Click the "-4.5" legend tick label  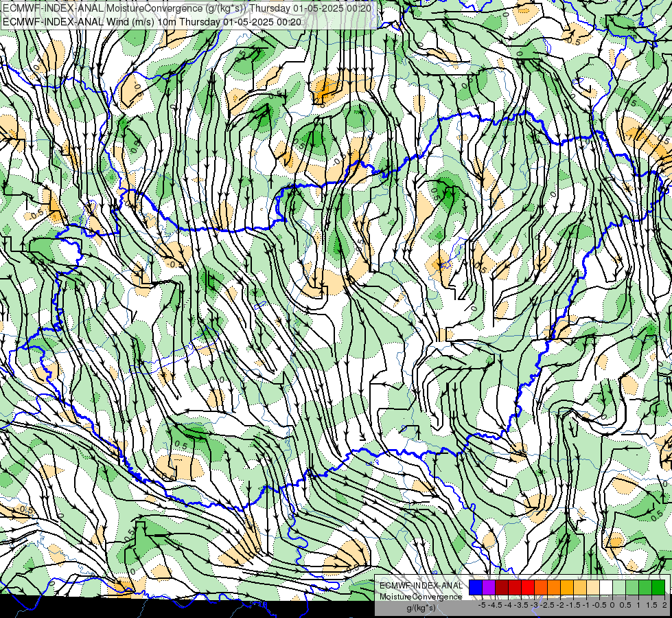pyautogui.click(x=495, y=605)
